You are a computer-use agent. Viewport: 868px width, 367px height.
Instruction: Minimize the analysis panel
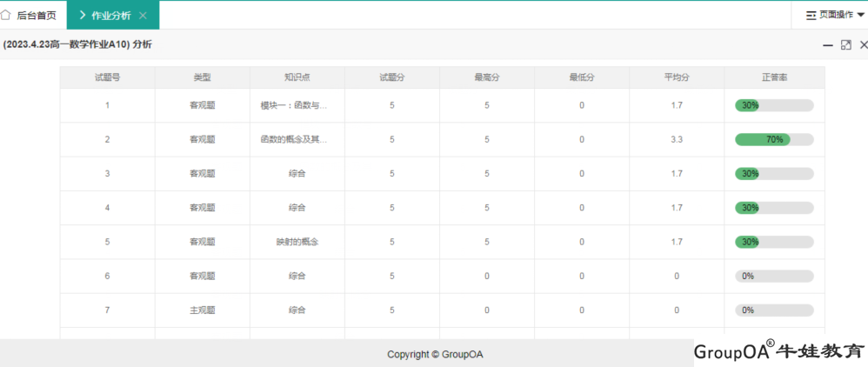point(828,45)
